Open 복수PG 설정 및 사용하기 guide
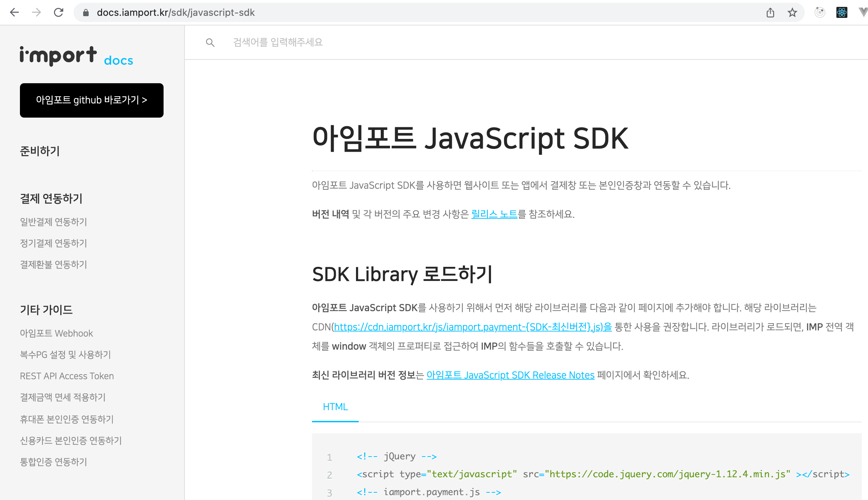This screenshot has height=500, width=868. tap(65, 355)
